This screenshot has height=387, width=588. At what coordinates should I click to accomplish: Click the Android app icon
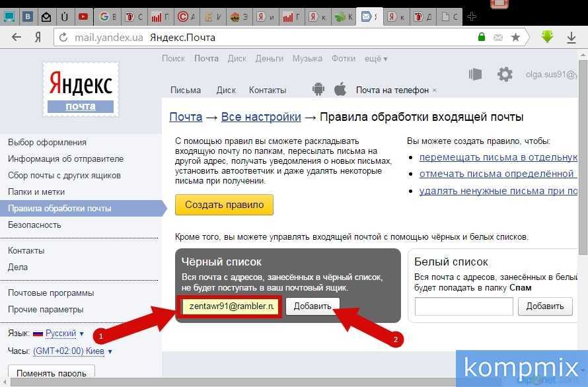(x=318, y=89)
